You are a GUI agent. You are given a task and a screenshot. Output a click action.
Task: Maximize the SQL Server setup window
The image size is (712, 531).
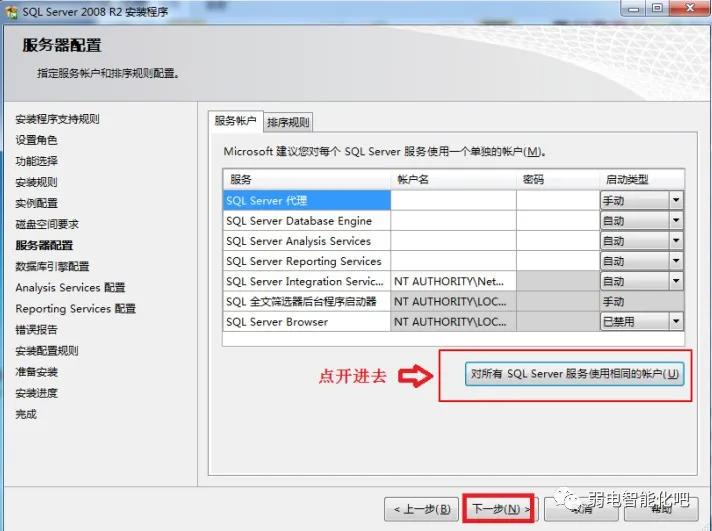click(657, 9)
